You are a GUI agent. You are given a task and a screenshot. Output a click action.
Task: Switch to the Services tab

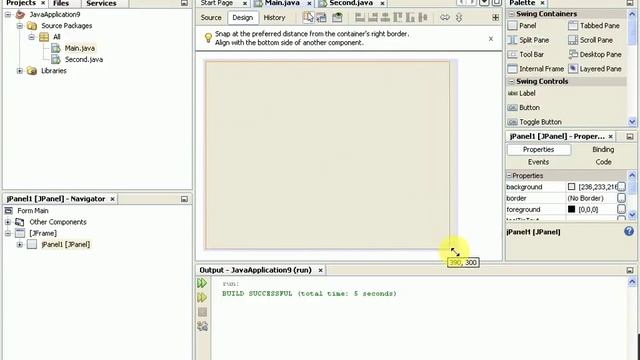point(101,3)
